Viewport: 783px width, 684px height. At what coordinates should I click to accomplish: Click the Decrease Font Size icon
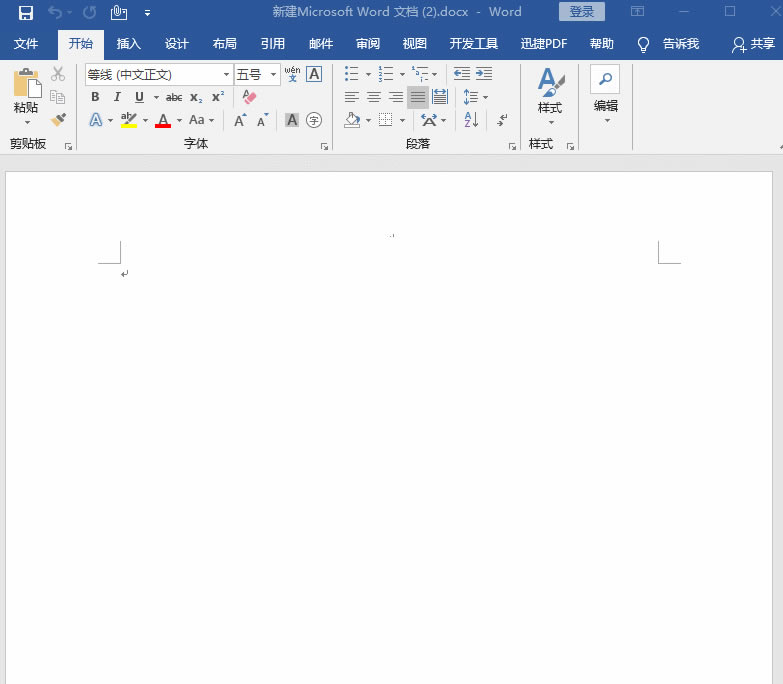pyautogui.click(x=262, y=120)
